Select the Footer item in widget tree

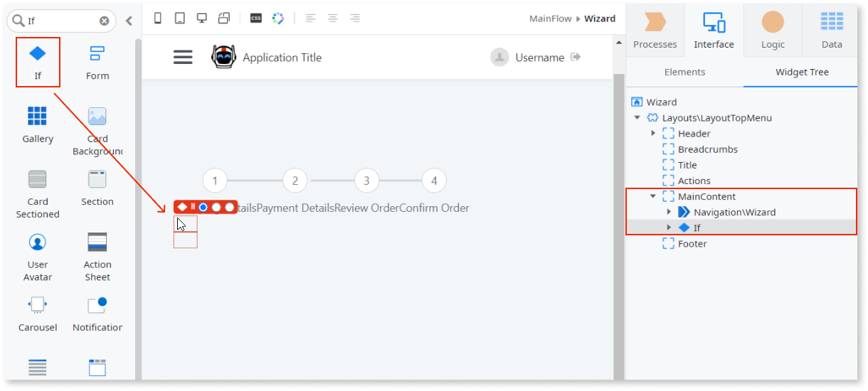pos(692,244)
